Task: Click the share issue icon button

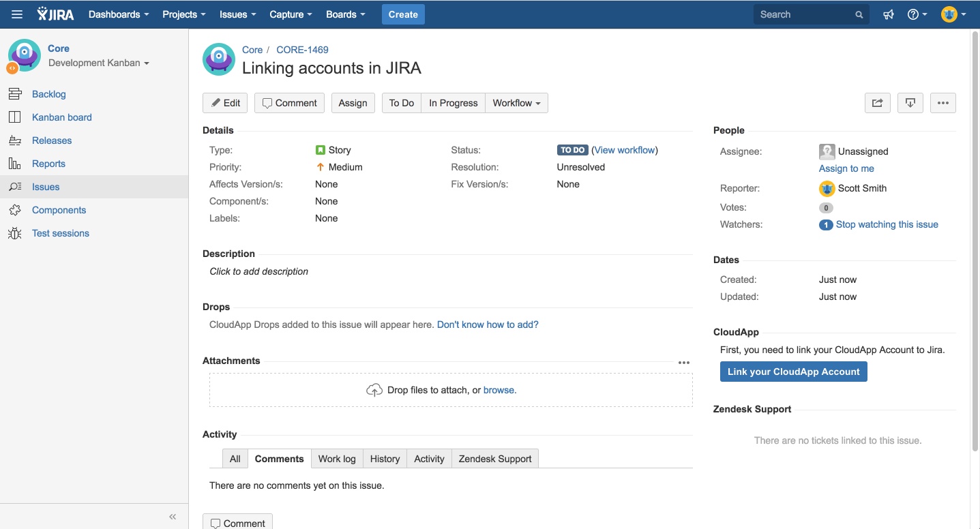Action: 877,103
